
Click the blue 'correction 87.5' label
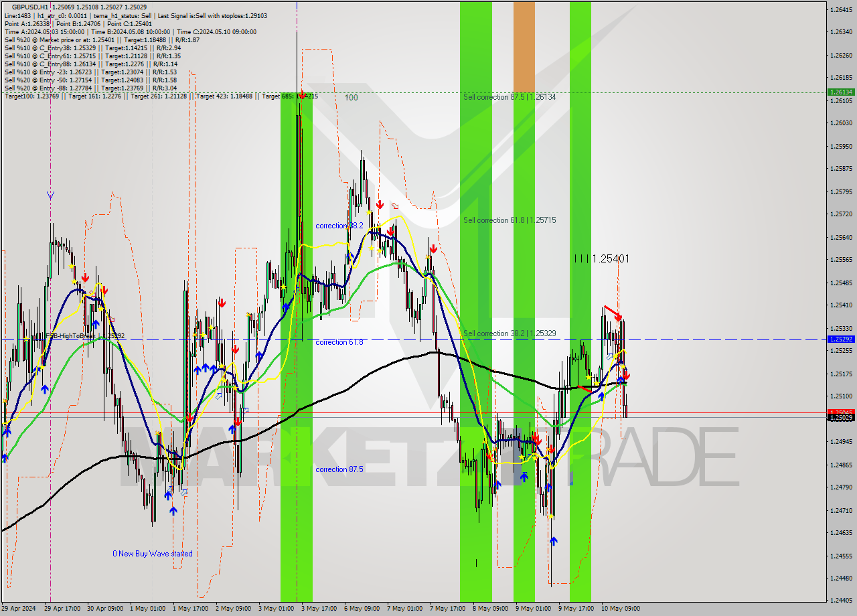coord(339,469)
